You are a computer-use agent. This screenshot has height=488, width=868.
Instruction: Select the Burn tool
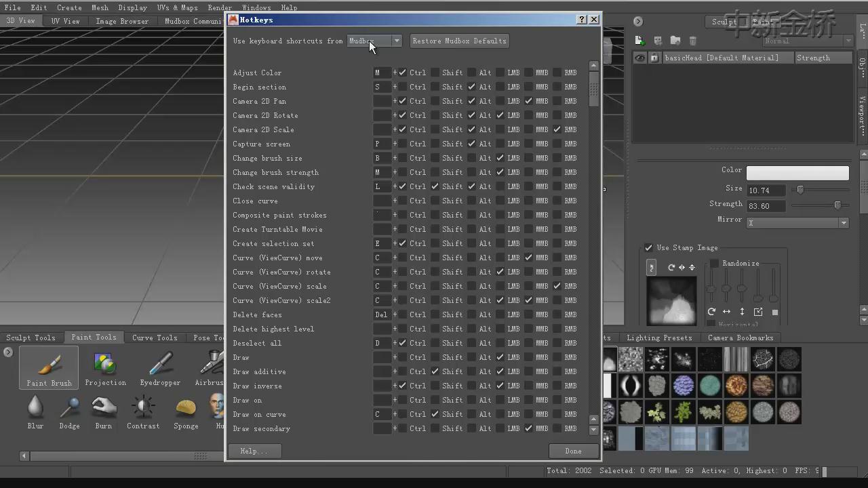pos(104,412)
